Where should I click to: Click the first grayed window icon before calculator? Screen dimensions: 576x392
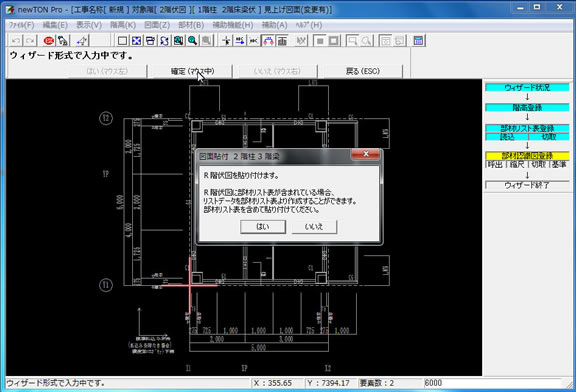point(385,40)
